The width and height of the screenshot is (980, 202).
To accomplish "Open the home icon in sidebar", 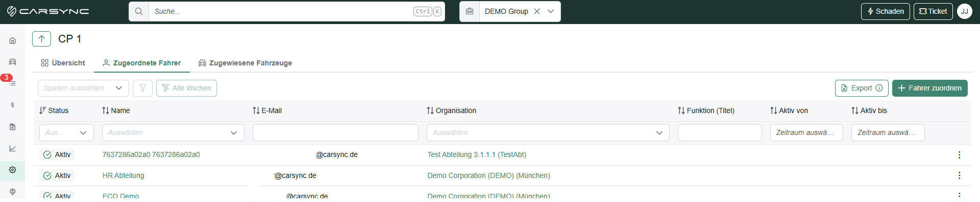I will coord(13,40).
